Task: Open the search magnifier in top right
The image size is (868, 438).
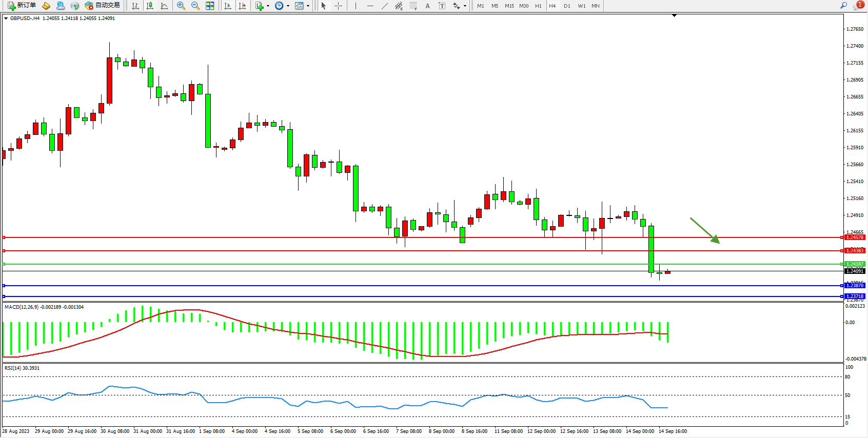Action: pos(843,6)
